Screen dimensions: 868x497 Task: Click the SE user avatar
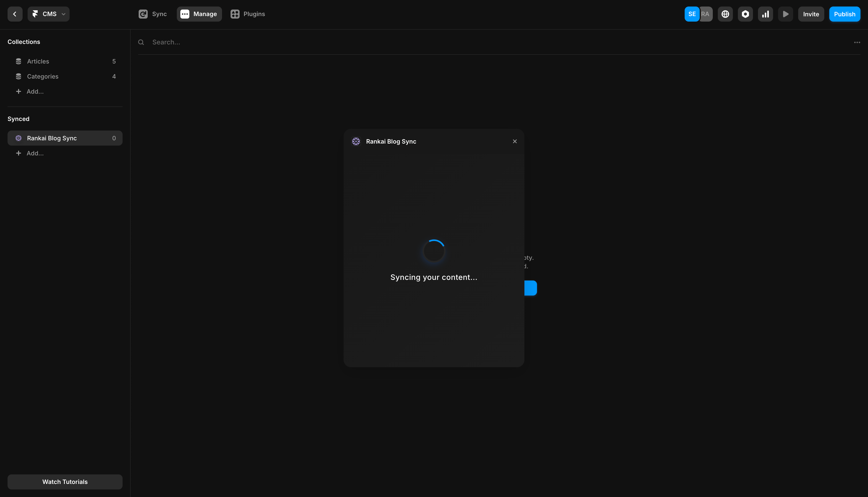[x=692, y=14]
